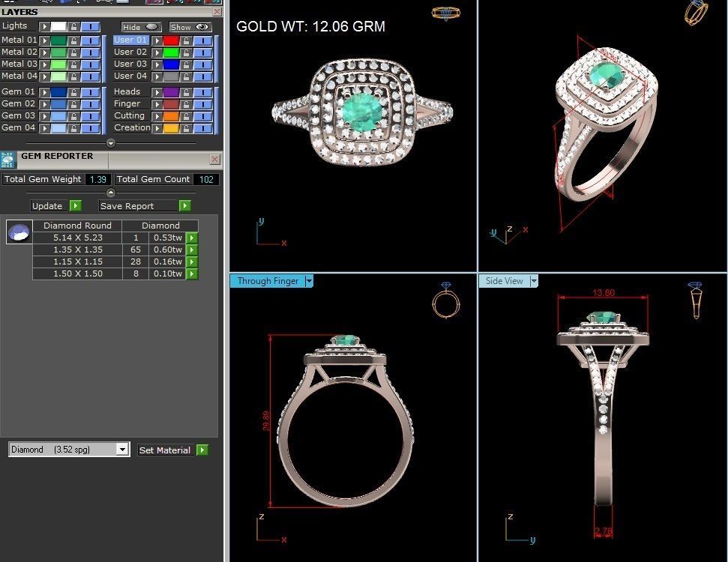Click the Hide layers button

coord(142,27)
